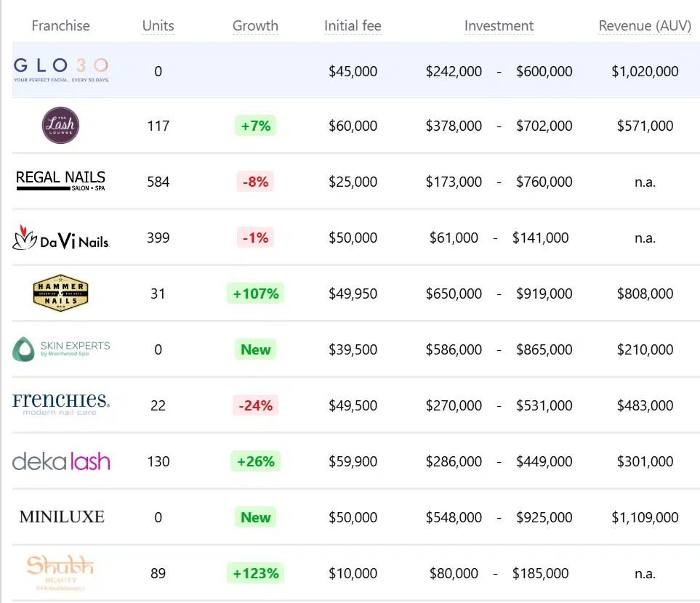
Task: Click the GLO30 franchise logo
Action: [x=61, y=70]
